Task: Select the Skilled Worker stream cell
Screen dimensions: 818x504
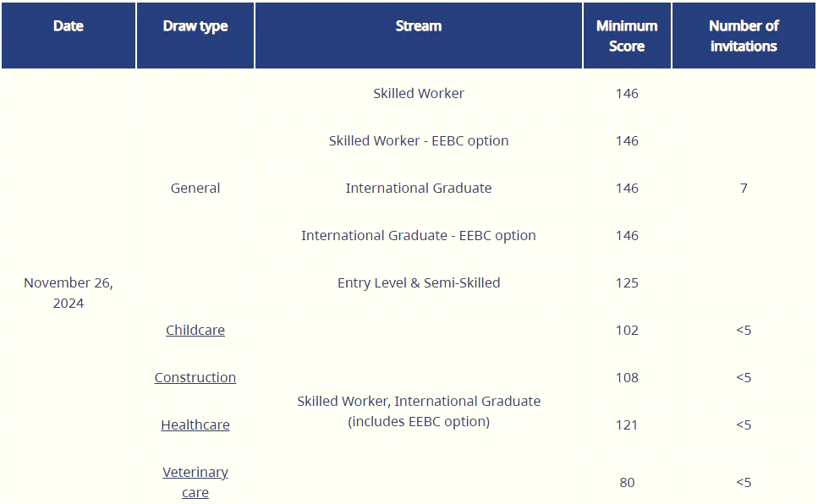Action: [x=419, y=93]
